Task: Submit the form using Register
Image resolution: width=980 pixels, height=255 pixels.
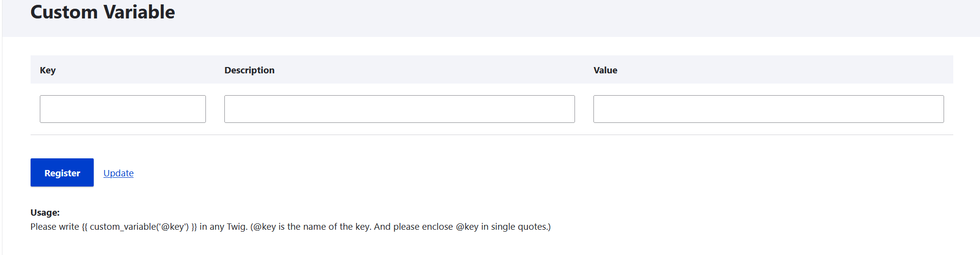Action: (x=62, y=172)
